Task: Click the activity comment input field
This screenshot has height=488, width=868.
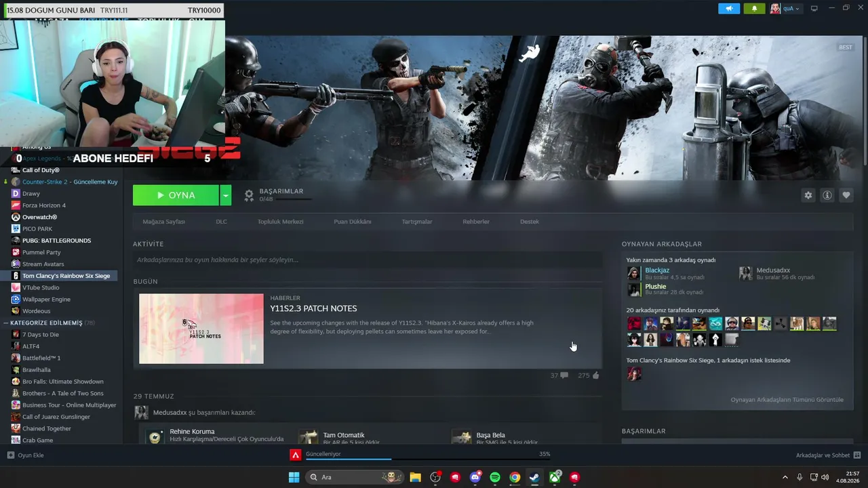Action: point(368,260)
